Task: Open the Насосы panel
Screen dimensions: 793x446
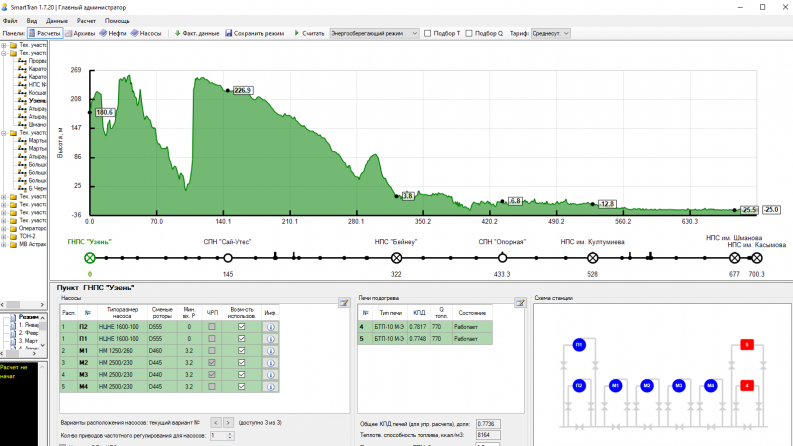Action: pyautogui.click(x=146, y=33)
